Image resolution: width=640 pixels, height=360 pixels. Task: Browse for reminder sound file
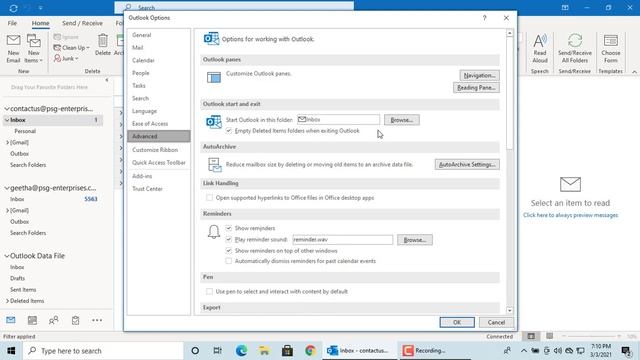coord(415,240)
